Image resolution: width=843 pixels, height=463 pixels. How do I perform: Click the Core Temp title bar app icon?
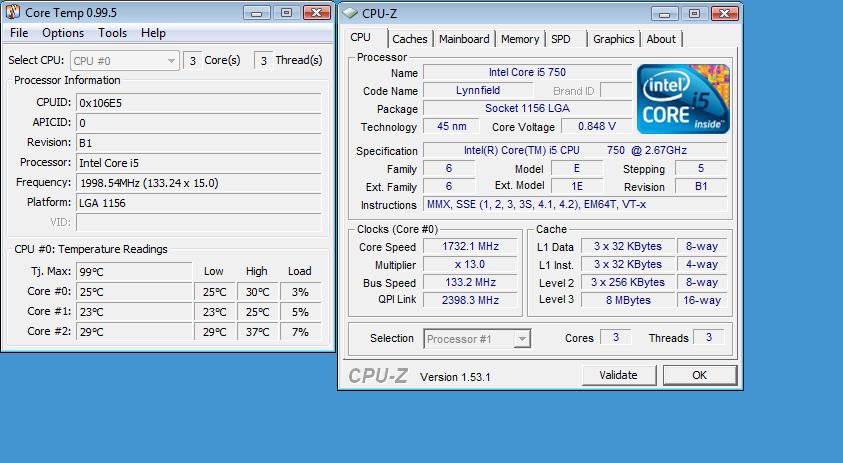pos(13,12)
